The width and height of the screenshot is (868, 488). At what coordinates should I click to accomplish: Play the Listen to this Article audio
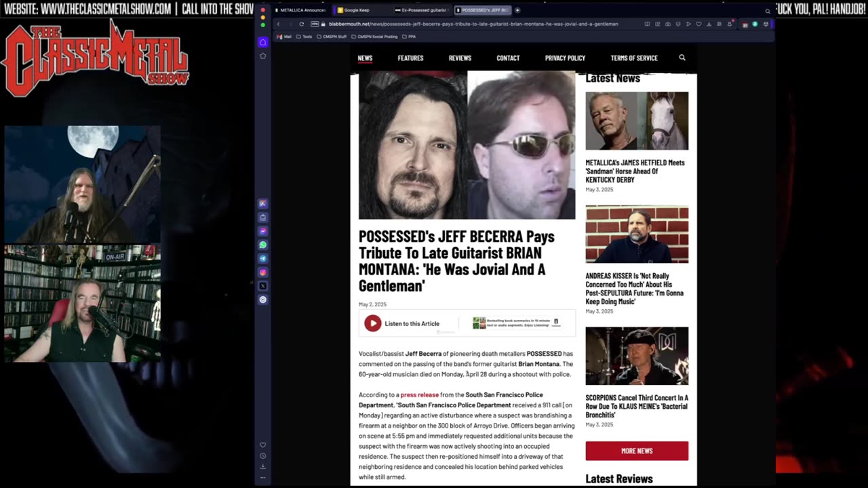372,323
